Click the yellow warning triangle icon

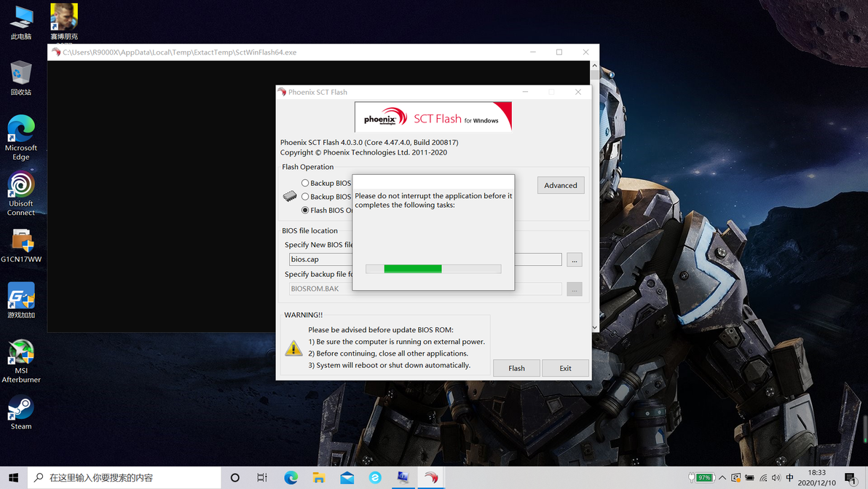pyautogui.click(x=293, y=348)
